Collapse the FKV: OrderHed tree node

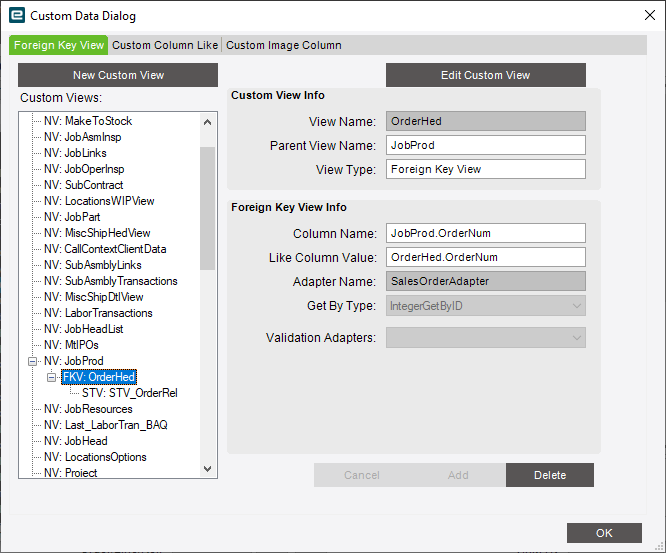pyautogui.click(x=51, y=377)
